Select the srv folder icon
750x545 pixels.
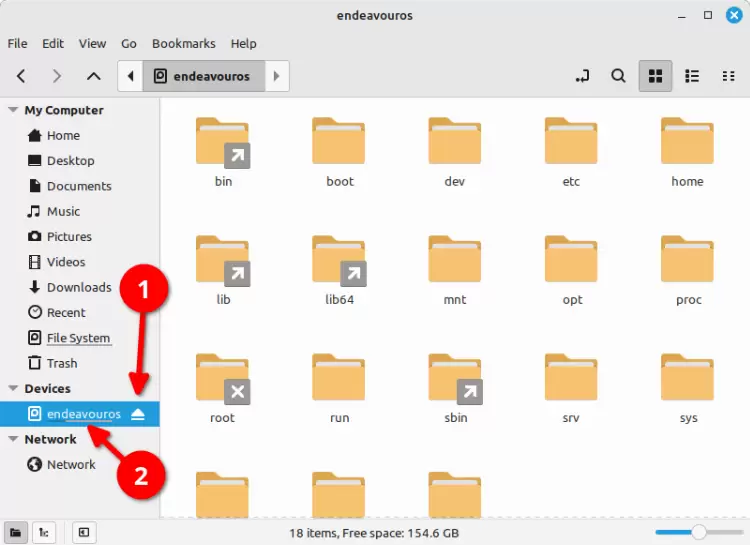pyautogui.click(x=571, y=377)
